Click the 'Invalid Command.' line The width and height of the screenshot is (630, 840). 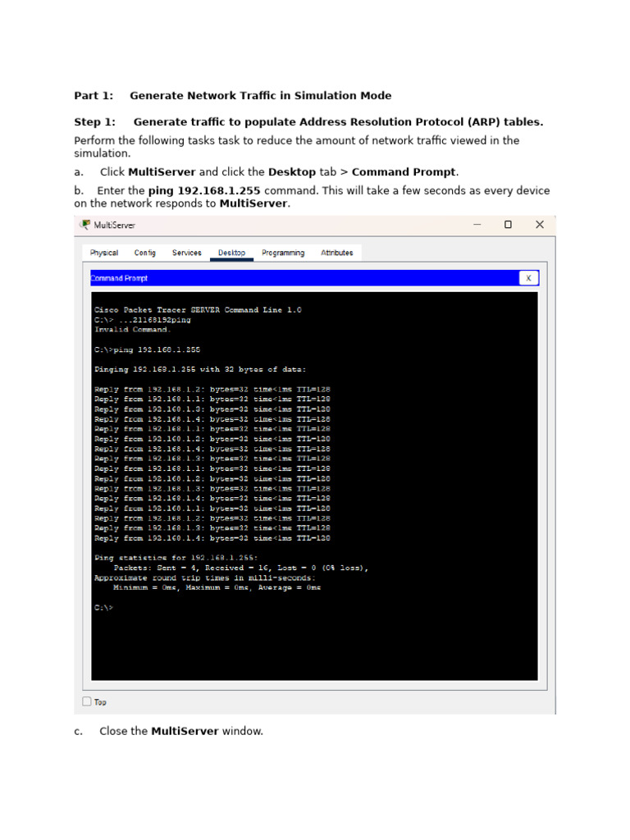point(132,330)
